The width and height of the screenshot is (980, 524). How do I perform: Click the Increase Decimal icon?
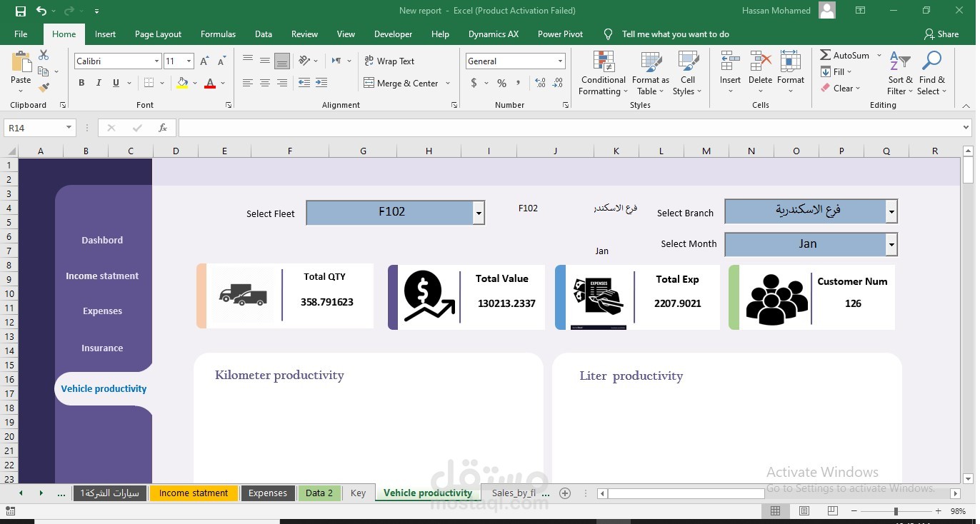[x=540, y=83]
